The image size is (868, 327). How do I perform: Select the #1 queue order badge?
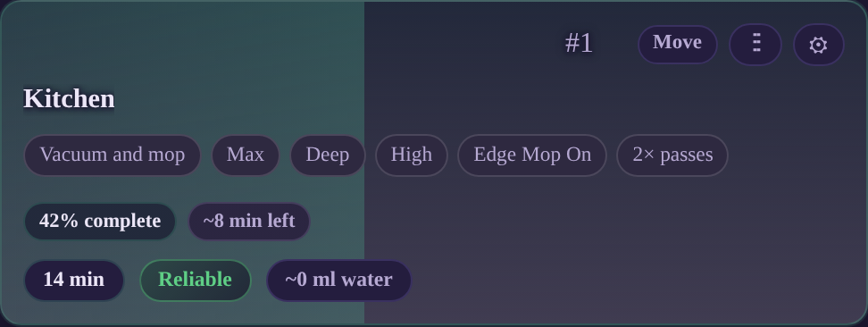(x=579, y=43)
